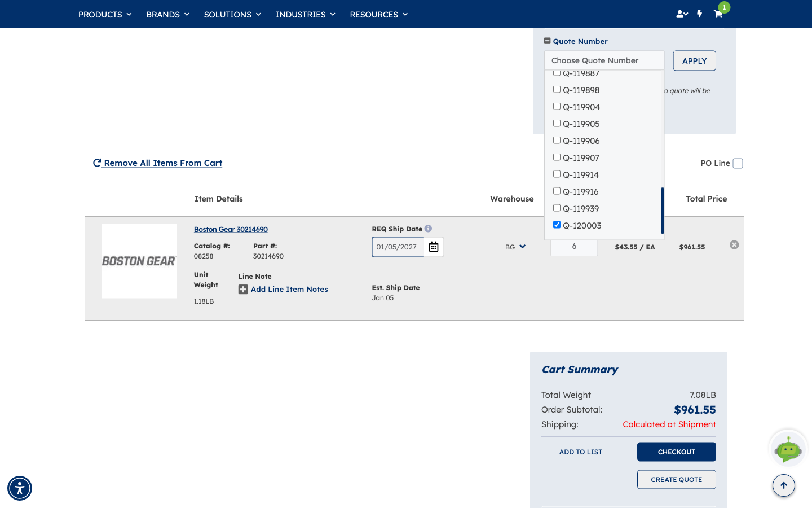Open the Choose Quote Number dropdown
The height and width of the screenshot is (508, 812).
click(x=604, y=60)
